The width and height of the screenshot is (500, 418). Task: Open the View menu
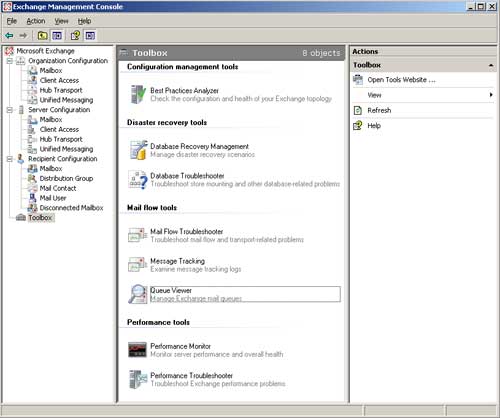(61, 21)
